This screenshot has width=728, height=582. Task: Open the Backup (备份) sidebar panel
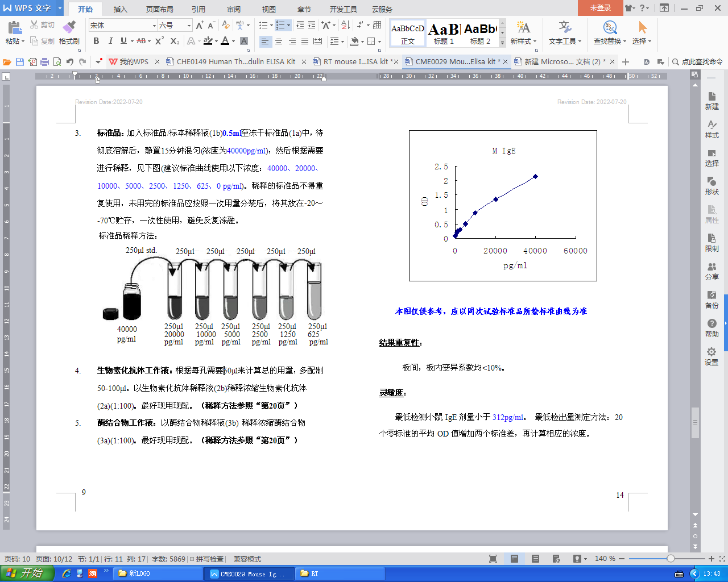pos(712,300)
